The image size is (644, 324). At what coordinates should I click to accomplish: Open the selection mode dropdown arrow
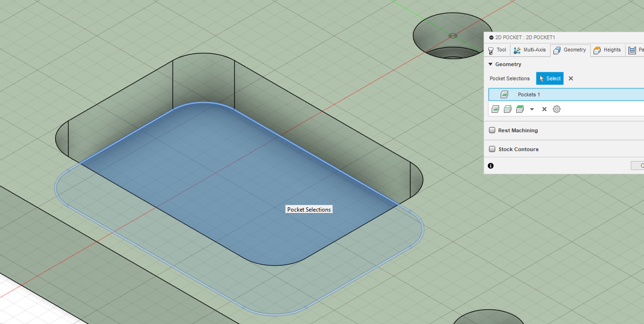(532, 109)
